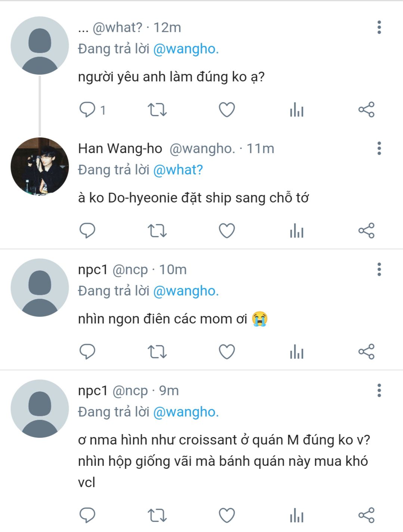Image resolution: width=403 pixels, height=532 pixels.
Task: Retweet the @what? question tweet
Action: (x=157, y=110)
